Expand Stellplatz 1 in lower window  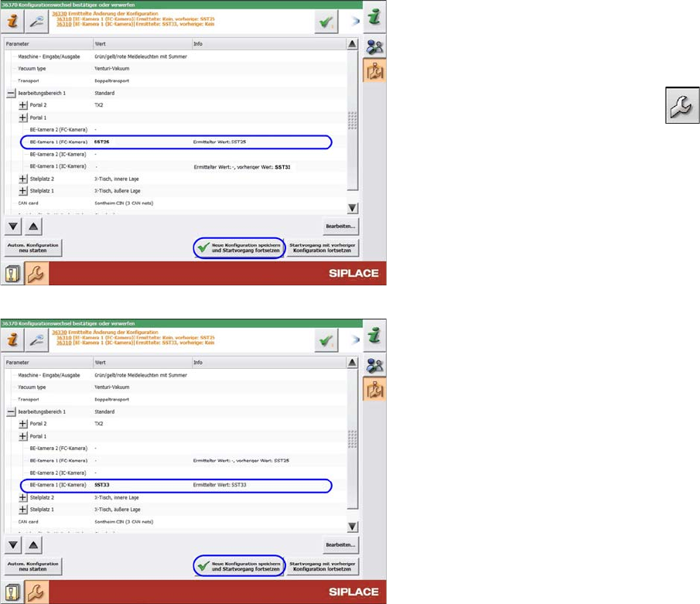[x=23, y=510]
